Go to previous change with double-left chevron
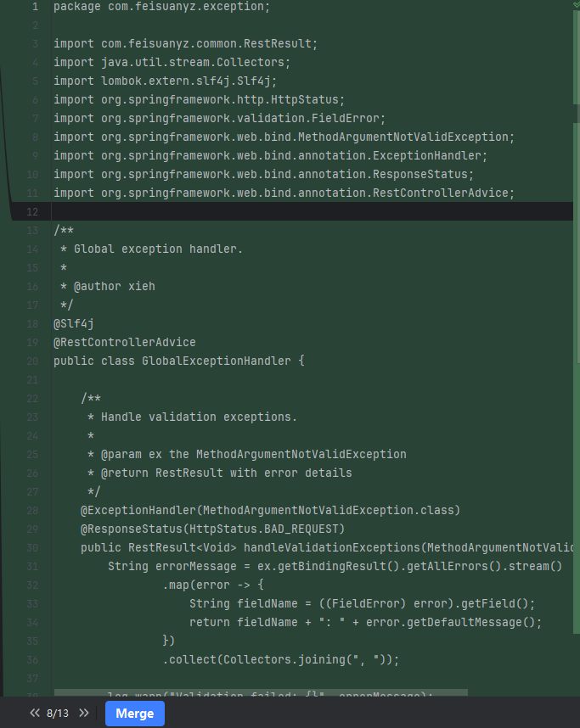Viewport: 580px width, 728px height. pos(35,714)
